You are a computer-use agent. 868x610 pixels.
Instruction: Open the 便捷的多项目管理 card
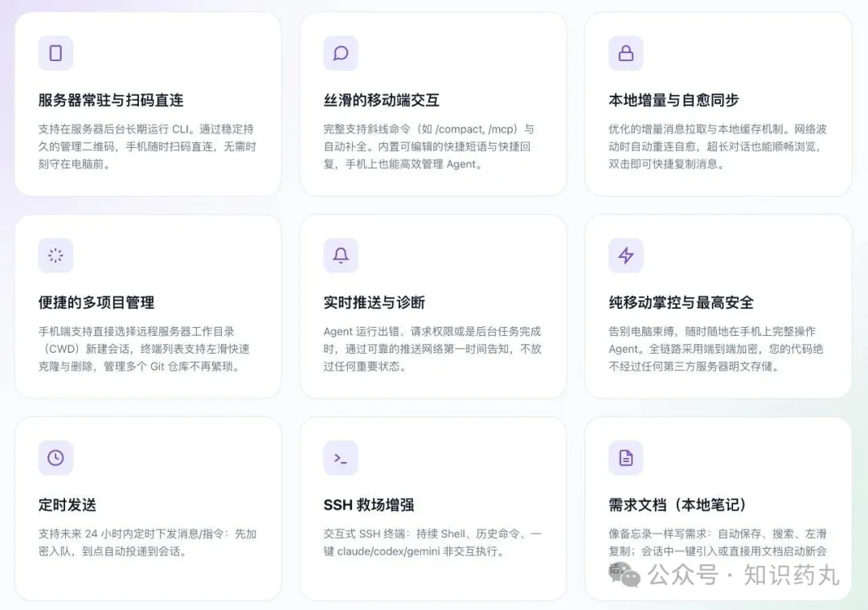(x=100, y=303)
